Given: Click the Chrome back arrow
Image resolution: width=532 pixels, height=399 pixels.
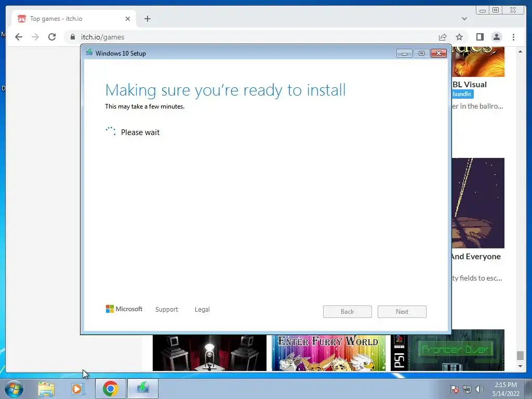Looking at the screenshot, I should 19,37.
